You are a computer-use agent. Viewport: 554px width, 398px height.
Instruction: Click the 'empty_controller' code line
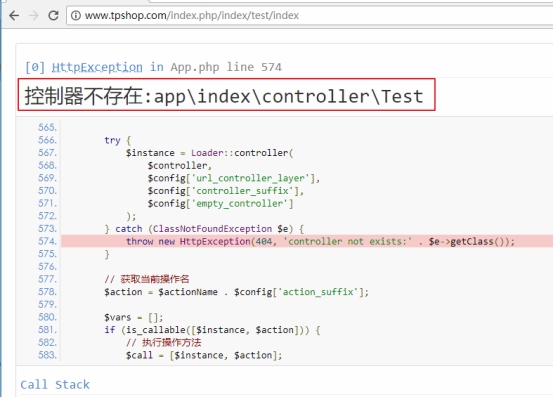pyautogui.click(x=220, y=204)
